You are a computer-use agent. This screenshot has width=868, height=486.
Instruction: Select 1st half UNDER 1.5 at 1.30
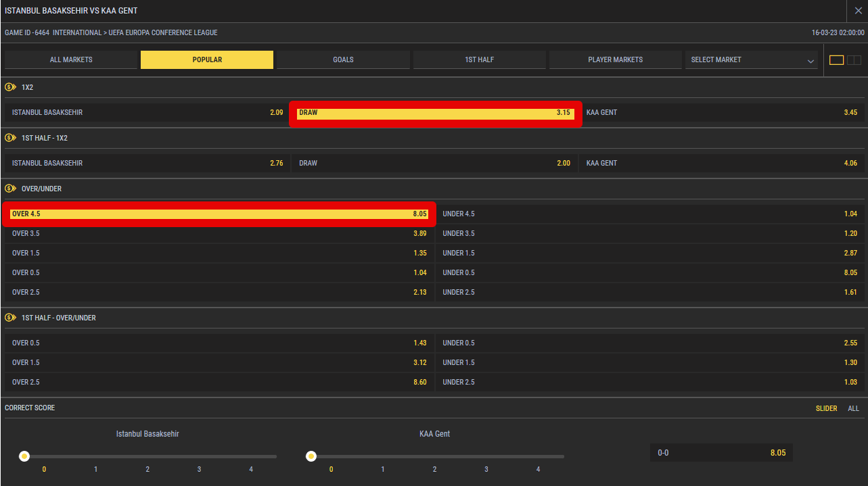tap(649, 362)
